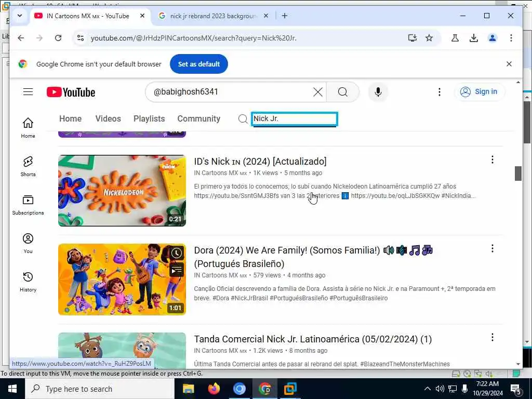532x399 pixels.
Task: Close the nick jr rebrand tab
Action: pyautogui.click(x=266, y=16)
